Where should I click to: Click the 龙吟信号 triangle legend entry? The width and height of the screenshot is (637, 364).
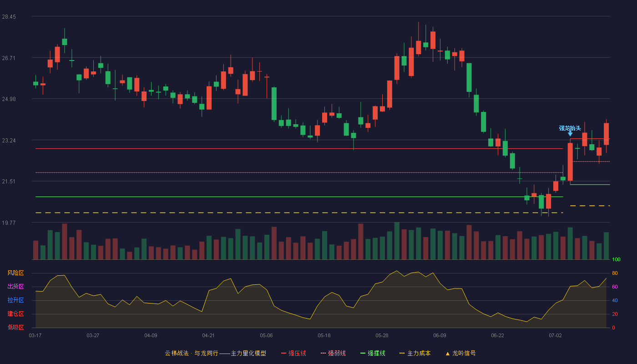coord(460,353)
